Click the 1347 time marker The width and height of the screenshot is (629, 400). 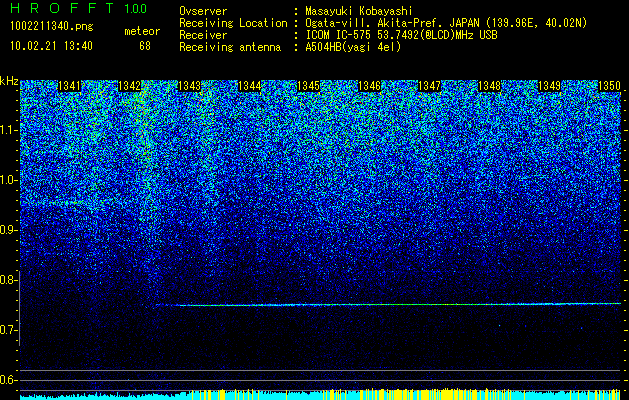(x=429, y=86)
